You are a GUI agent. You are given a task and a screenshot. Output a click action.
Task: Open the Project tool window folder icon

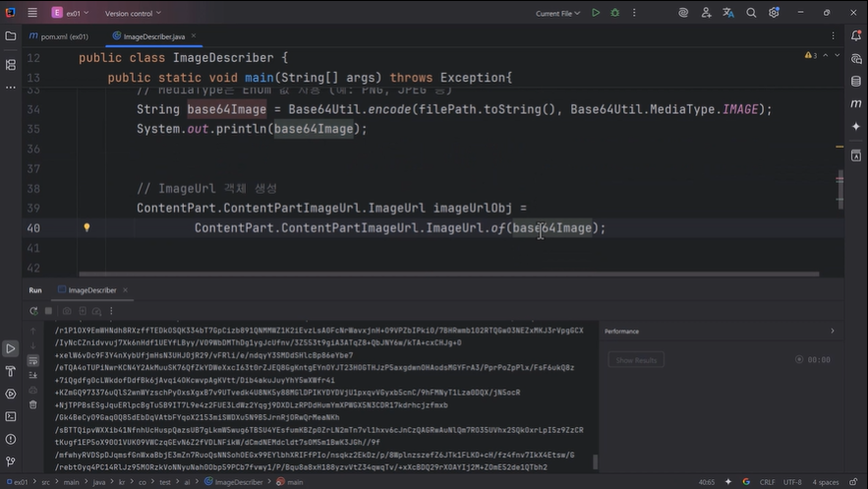tap(11, 36)
